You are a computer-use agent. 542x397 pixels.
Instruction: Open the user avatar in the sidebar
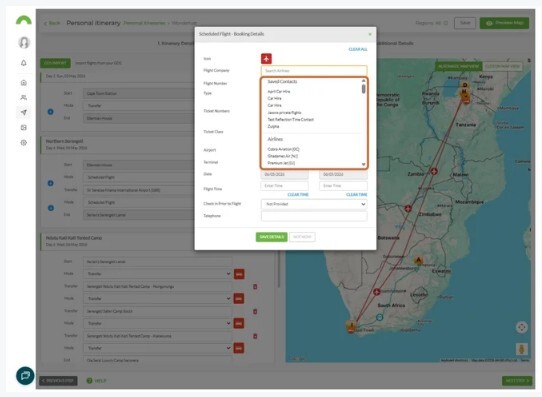pyautogui.click(x=24, y=42)
